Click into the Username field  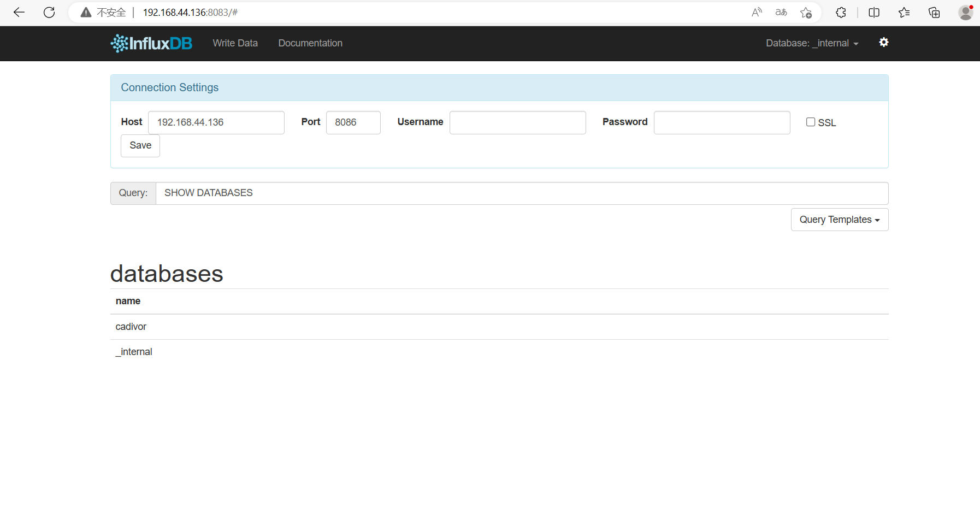point(518,122)
